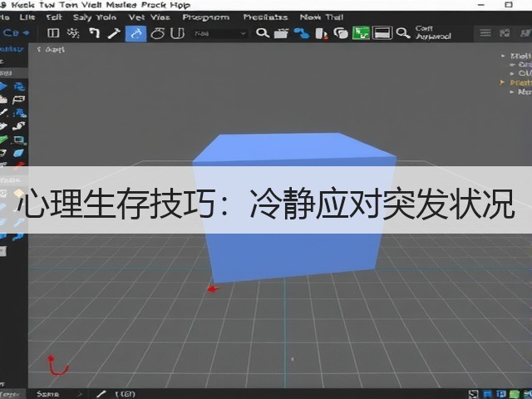Click the first magnifier search icon
This screenshot has height=399, width=532.
click(263, 33)
